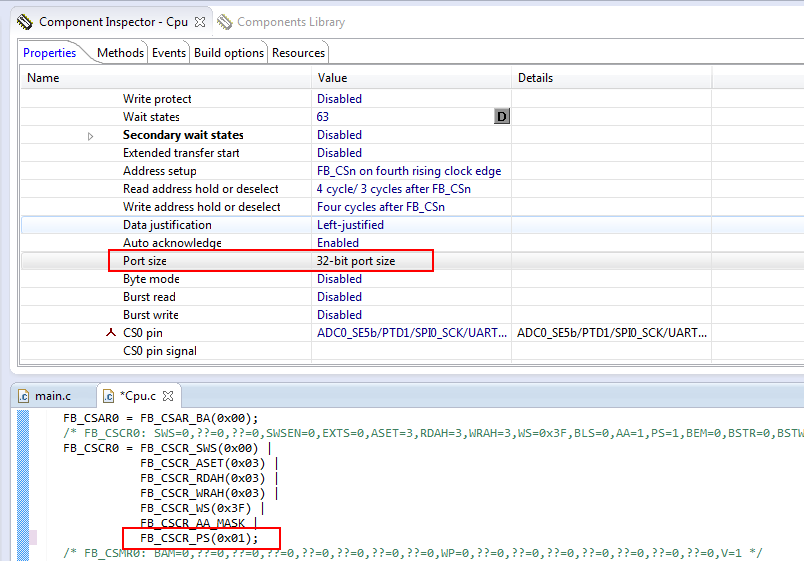Click the Name column header
Screen dimensions: 804x561
[43, 78]
